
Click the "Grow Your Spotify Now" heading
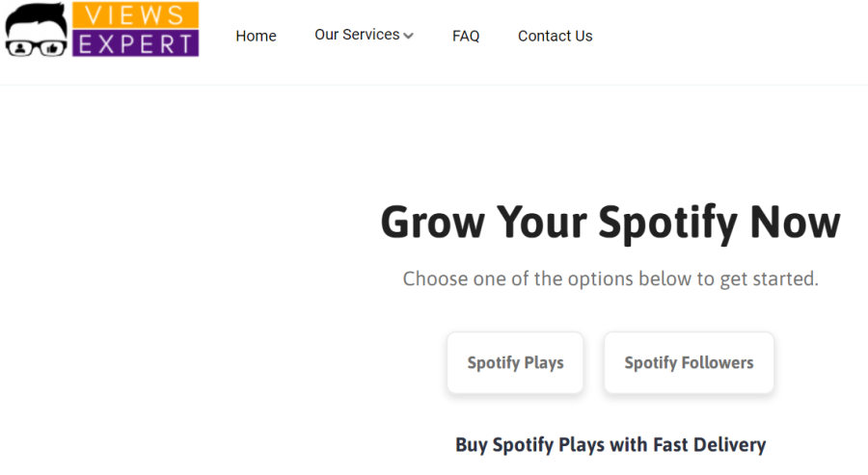[610, 223]
